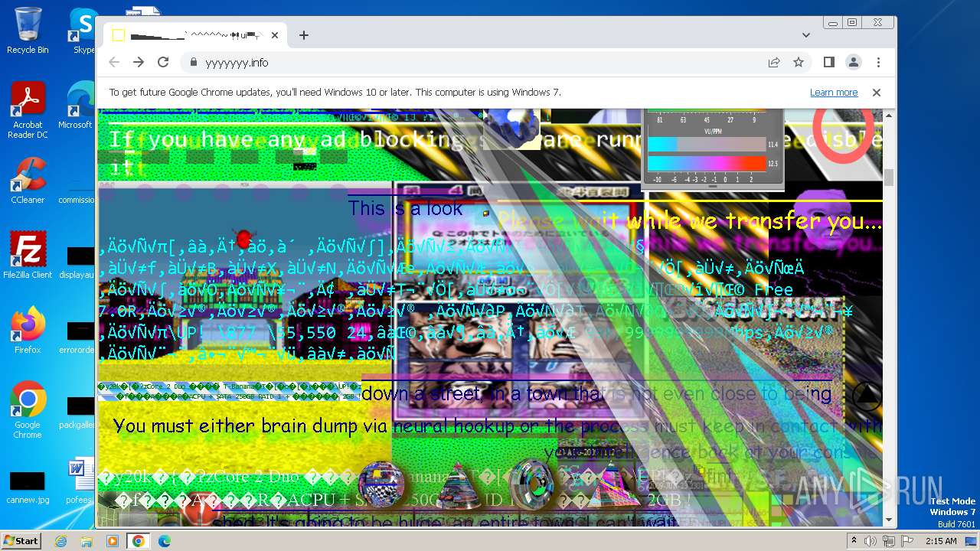This screenshot has height=551, width=980.
Task: Open File Explorer from the taskbar
Action: click(87, 541)
